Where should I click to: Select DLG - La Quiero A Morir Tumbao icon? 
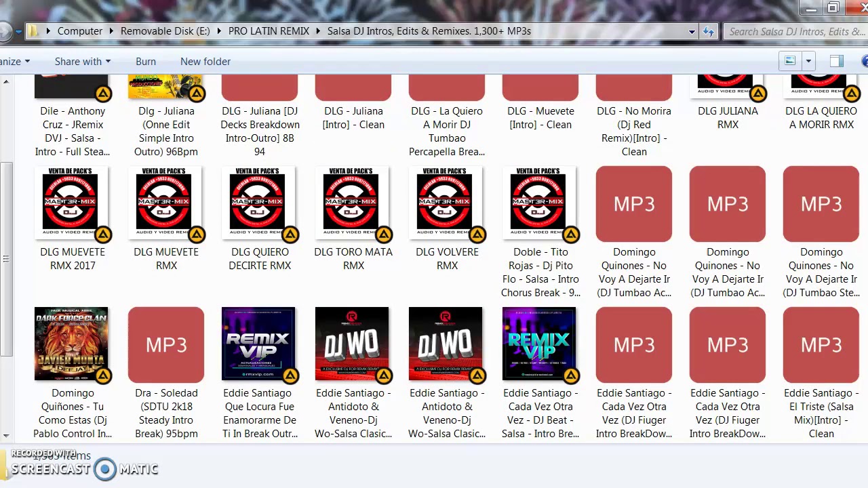pyautogui.click(x=447, y=89)
